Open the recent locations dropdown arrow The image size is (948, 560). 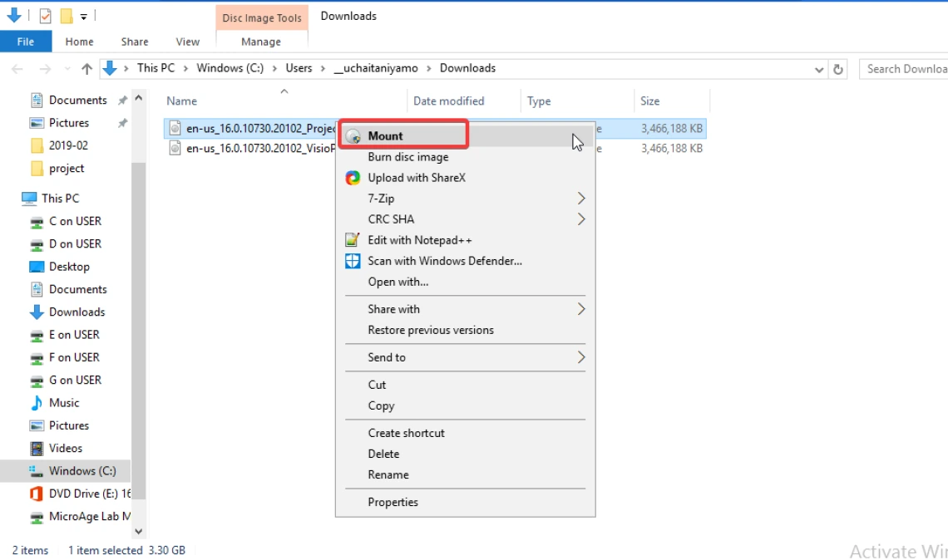coord(67,69)
